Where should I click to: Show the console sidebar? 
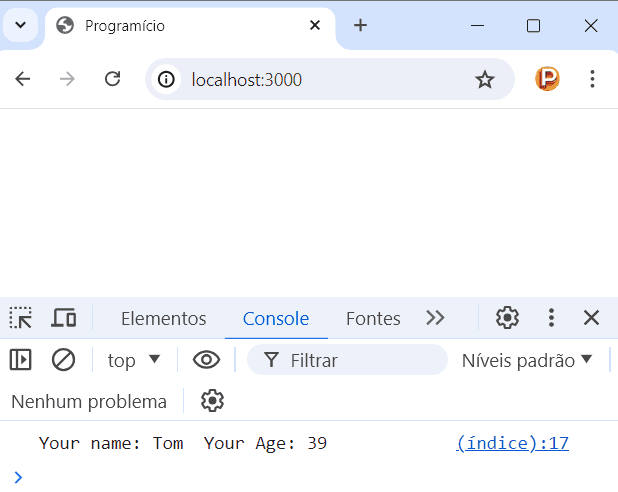(x=20, y=360)
